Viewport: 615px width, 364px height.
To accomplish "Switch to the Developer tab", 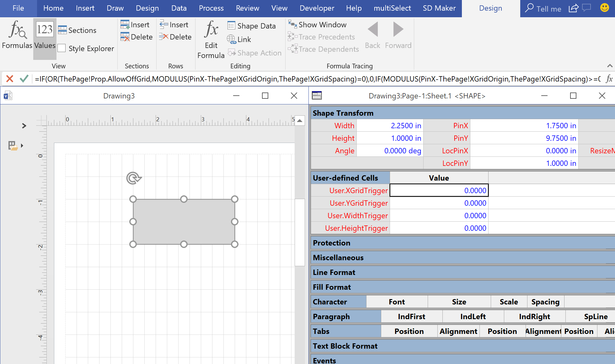I will click(x=317, y=8).
